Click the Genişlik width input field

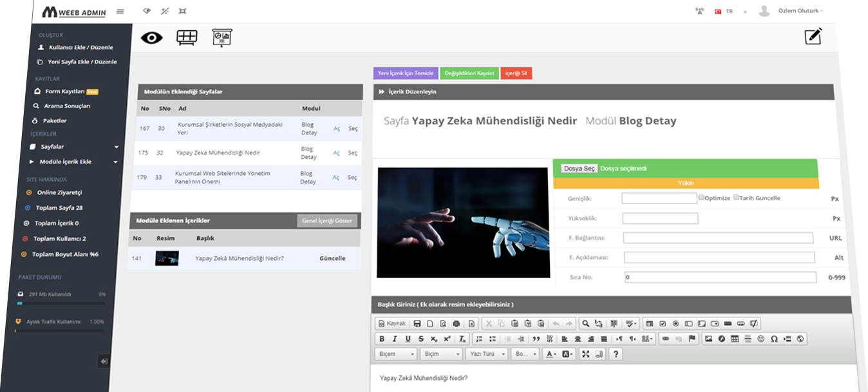(x=659, y=198)
